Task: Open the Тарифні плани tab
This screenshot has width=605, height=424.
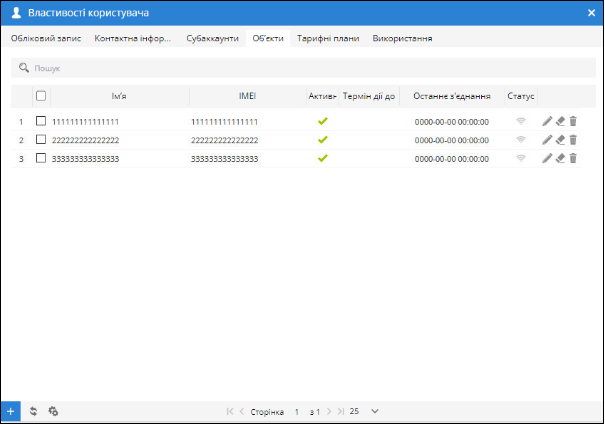Action: [x=328, y=38]
